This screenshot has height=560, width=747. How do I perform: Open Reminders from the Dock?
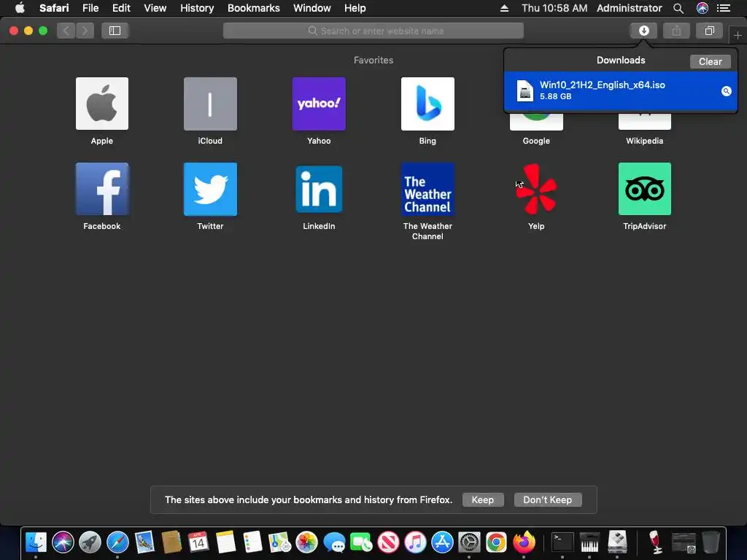252,542
